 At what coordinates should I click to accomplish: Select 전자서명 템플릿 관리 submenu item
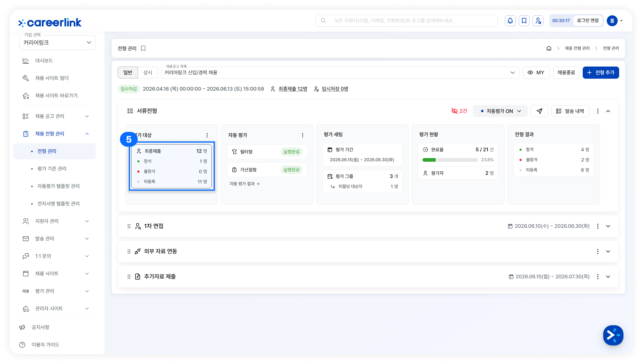point(54,204)
